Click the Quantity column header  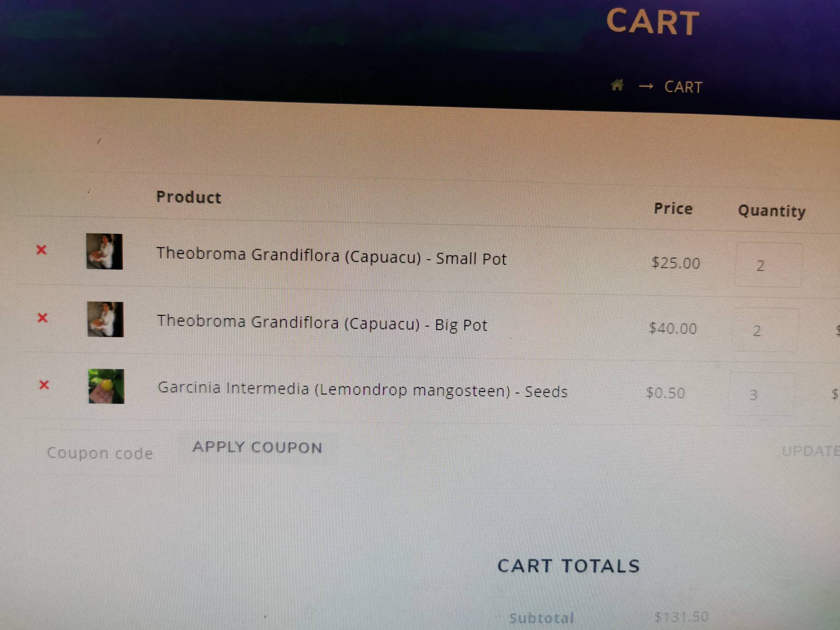(772, 211)
